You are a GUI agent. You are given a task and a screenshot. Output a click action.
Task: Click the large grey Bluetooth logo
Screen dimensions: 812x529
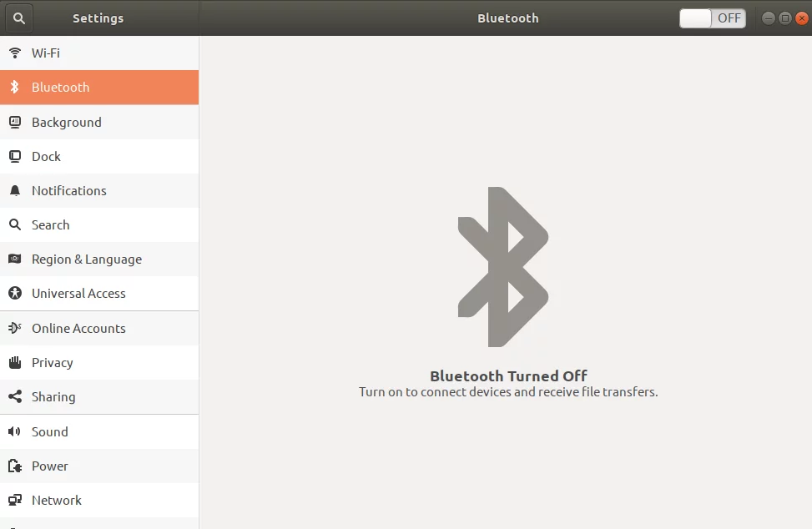[x=503, y=266]
